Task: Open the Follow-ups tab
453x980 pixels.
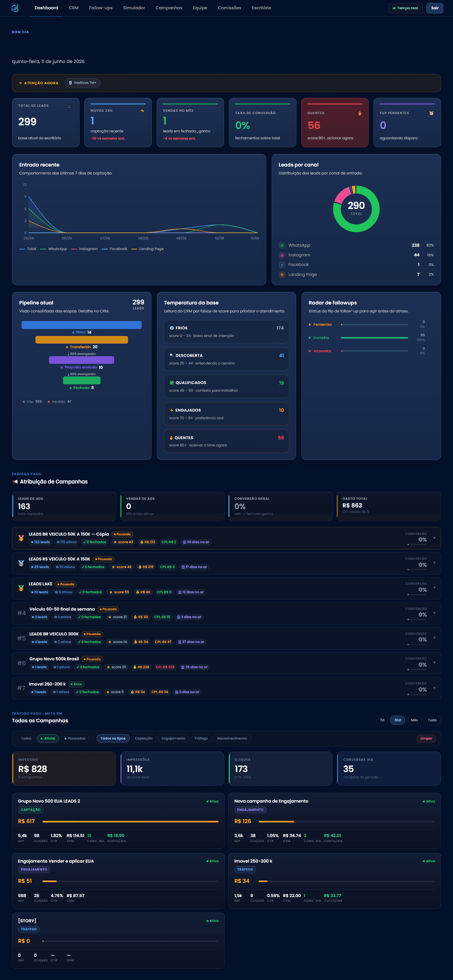Action: (101, 8)
